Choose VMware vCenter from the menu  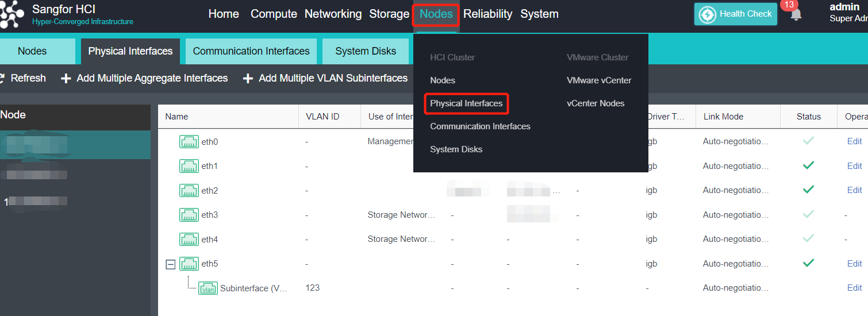(599, 80)
